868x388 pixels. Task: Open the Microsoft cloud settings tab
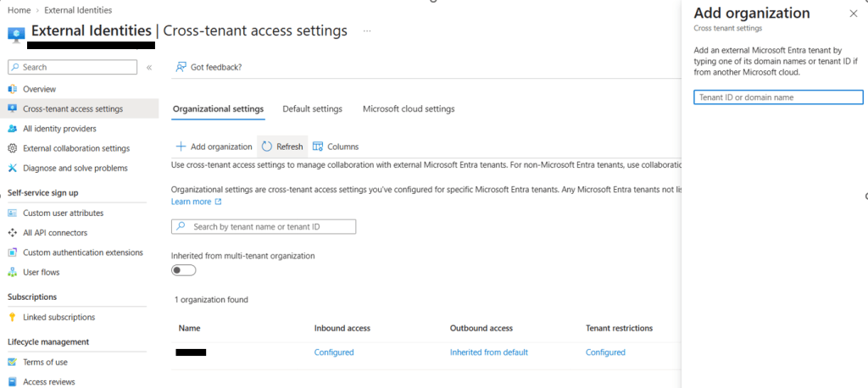click(409, 109)
